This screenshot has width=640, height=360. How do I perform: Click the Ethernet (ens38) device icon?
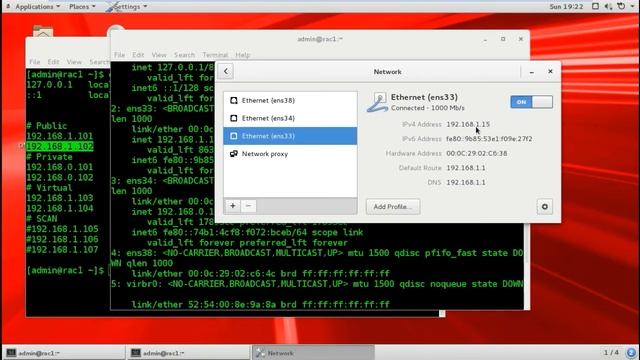coord(233,100)
